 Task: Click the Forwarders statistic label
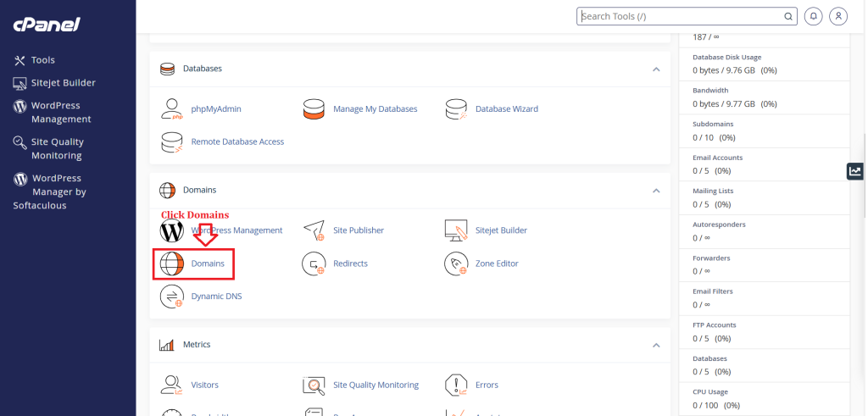[x=711, y=258]
